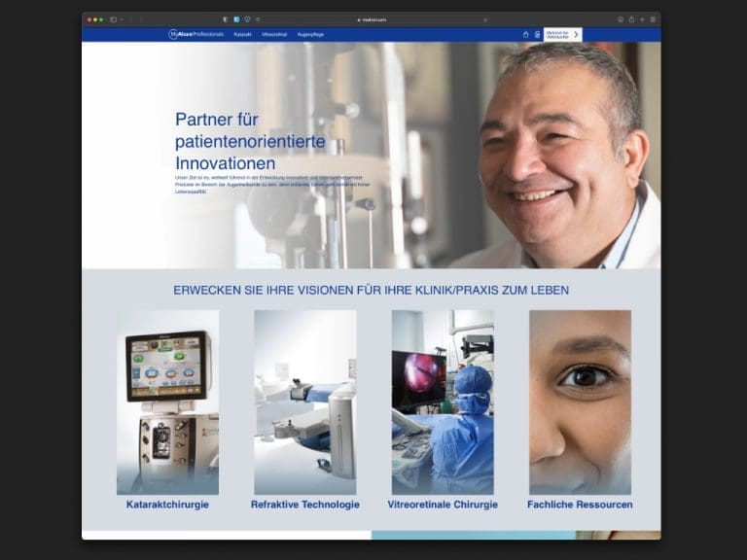Open the Katarakt menu item

242,34
